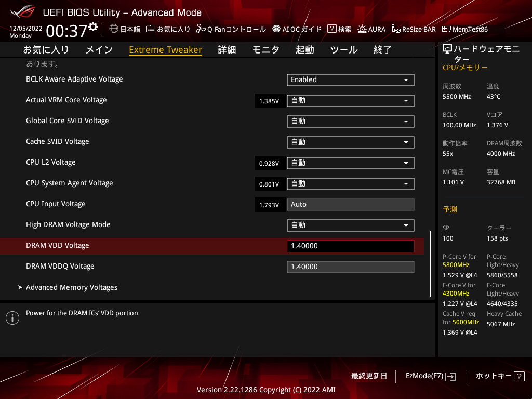
Task: Click DRAM VDD Voltage 1.40000 field
Action: coord(351,246)
